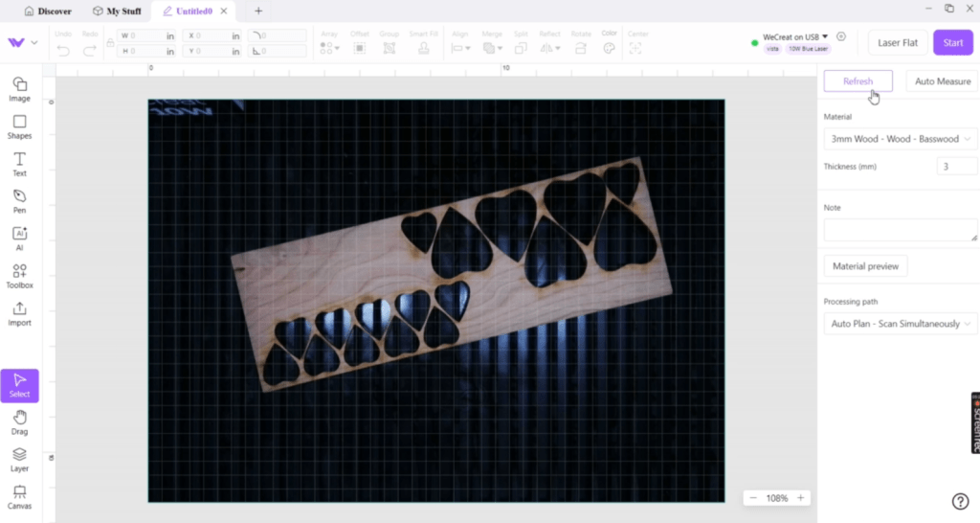Screen dimensions: 980x523
Task: Click into the Thickness (mm) field
Action: (956, 167)
